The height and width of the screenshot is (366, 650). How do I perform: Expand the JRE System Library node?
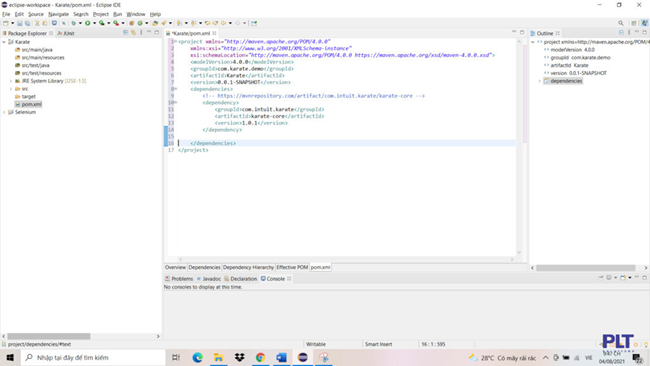click(x=11, y=81)
